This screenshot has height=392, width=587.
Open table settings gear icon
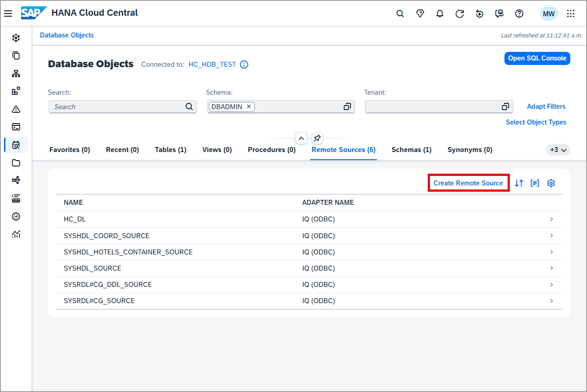click(x=551, y=183)
